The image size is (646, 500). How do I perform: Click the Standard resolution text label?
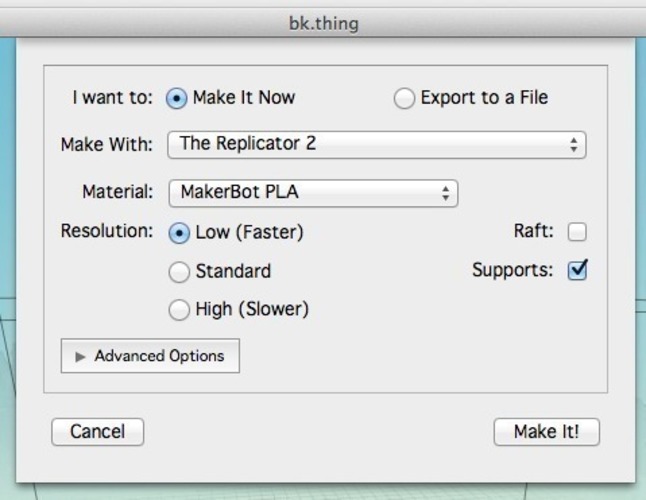click(x=233, y=271)
